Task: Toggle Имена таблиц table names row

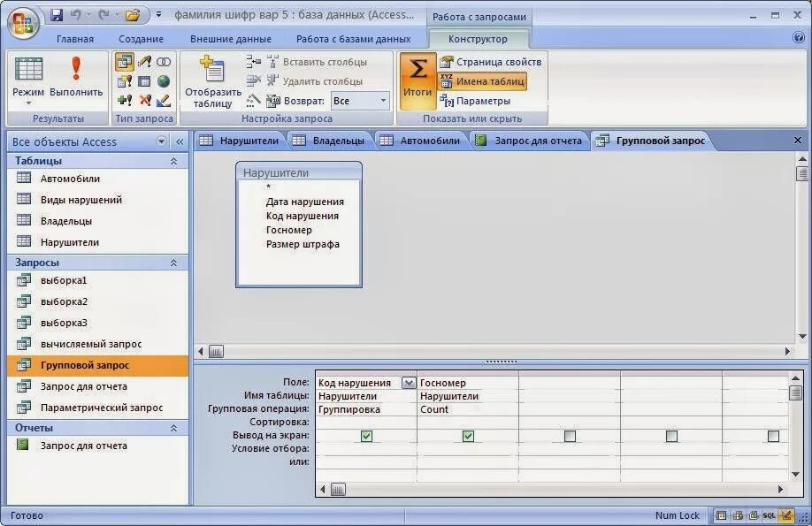Action: point(482,81)
